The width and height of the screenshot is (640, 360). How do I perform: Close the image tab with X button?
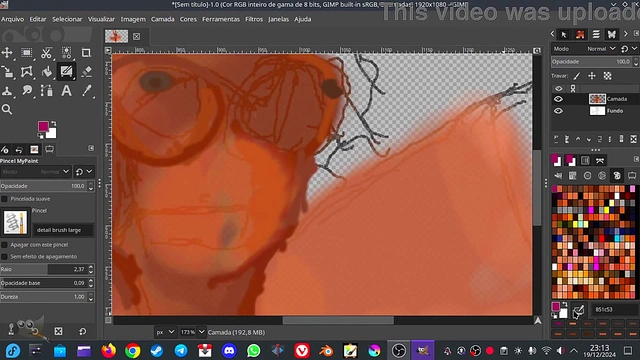click(x=136, y=36)
